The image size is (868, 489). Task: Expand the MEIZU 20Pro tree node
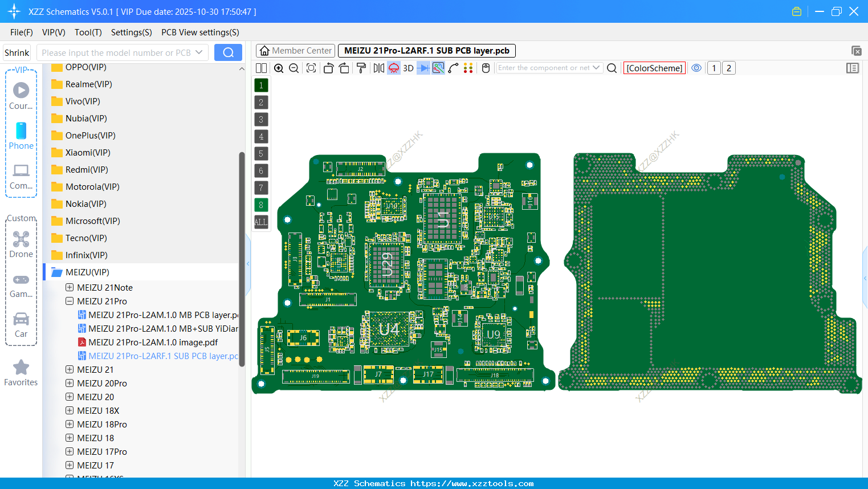(x=70, y=383)
